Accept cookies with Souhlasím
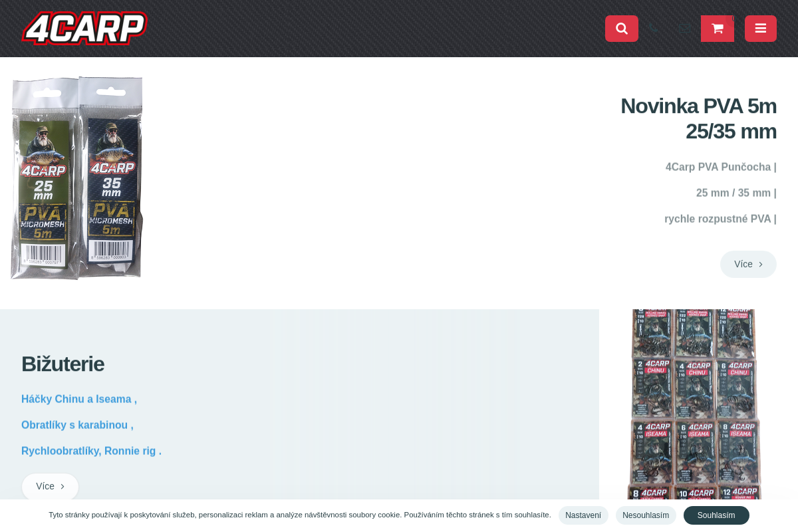 point(716,515)
